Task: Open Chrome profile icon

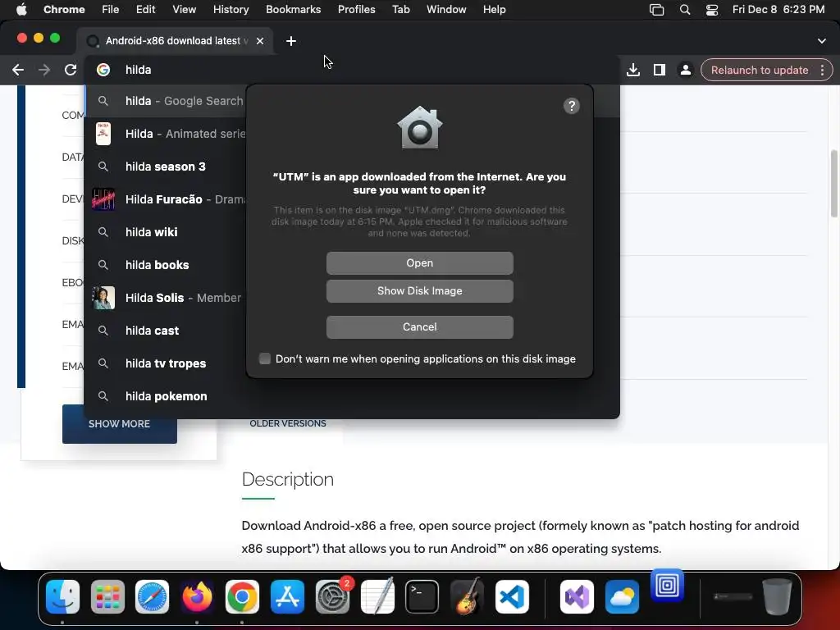Action: pos(685,70)
